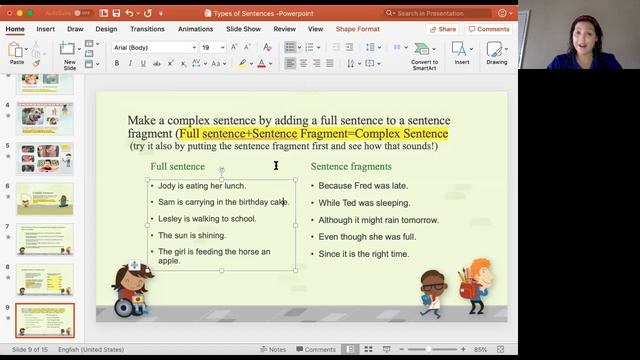Screen dimensions: 640x360
Task: Toggle Notes in status bar
Action: pos(273,349)
